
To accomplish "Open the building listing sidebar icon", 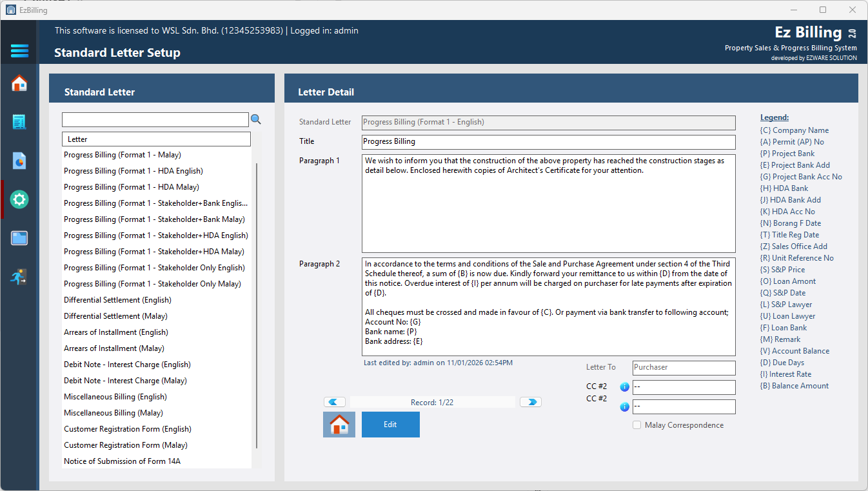I will point(19,122).
